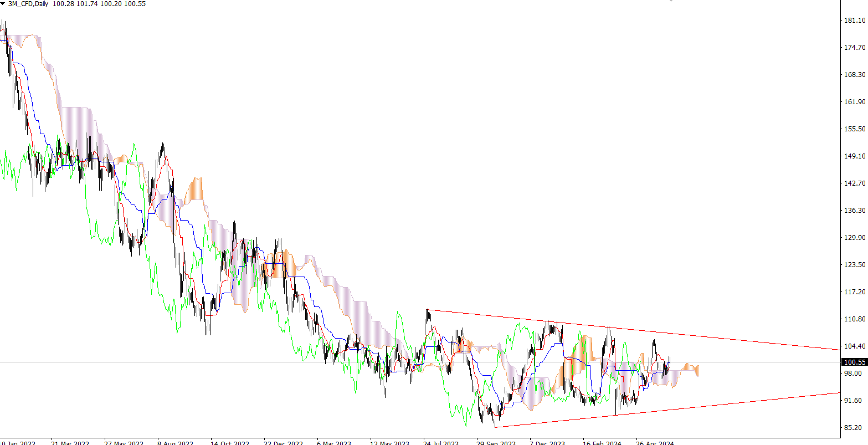The image size is (868, 445).
Task: Click the 129.90 price scale label
Action: pos(854,238)
